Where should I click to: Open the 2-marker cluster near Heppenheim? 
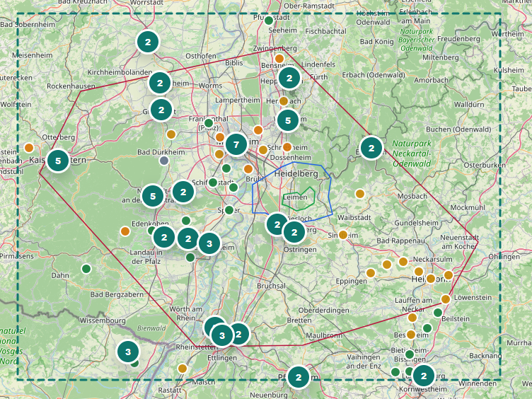289,79
